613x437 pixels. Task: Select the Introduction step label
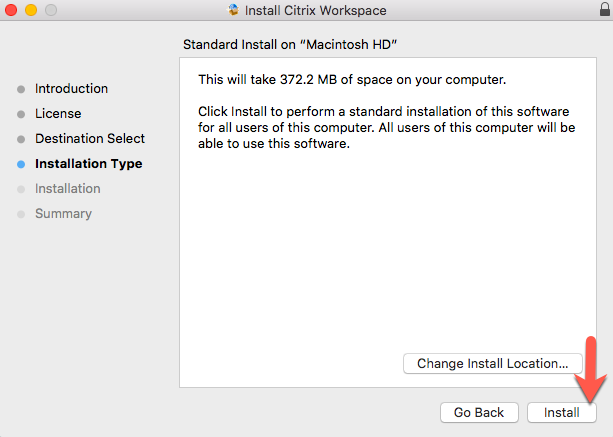tap(71, 89)
